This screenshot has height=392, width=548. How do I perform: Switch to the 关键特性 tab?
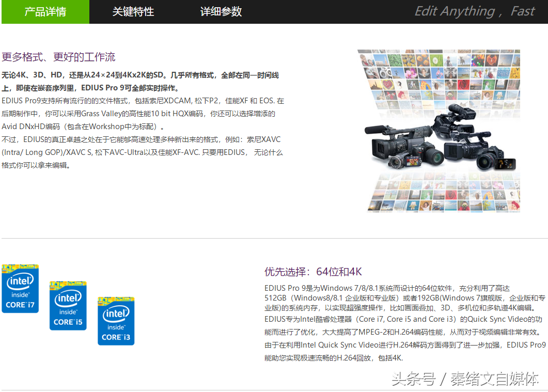coord(133,11)
